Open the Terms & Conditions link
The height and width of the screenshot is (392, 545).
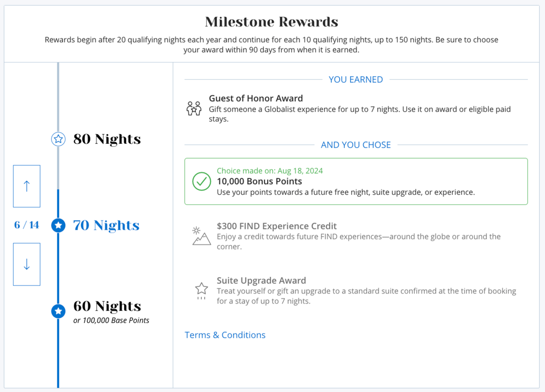tap(225, 335)
